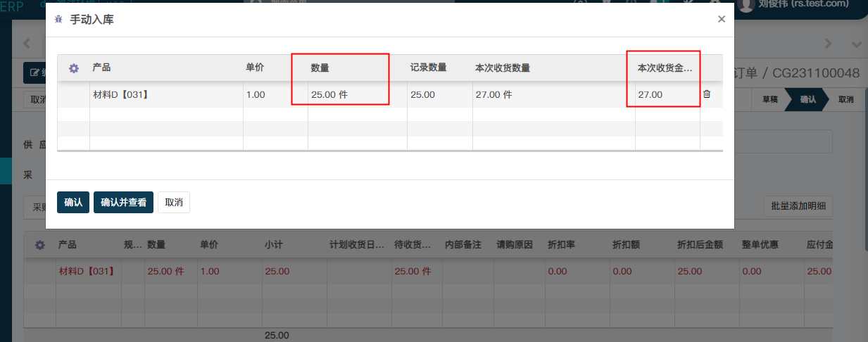Image resolution: width=868 pixels, height=342 pixels.
Task: Sort by 产品 column header in dialog
Action: click(102, 68)
